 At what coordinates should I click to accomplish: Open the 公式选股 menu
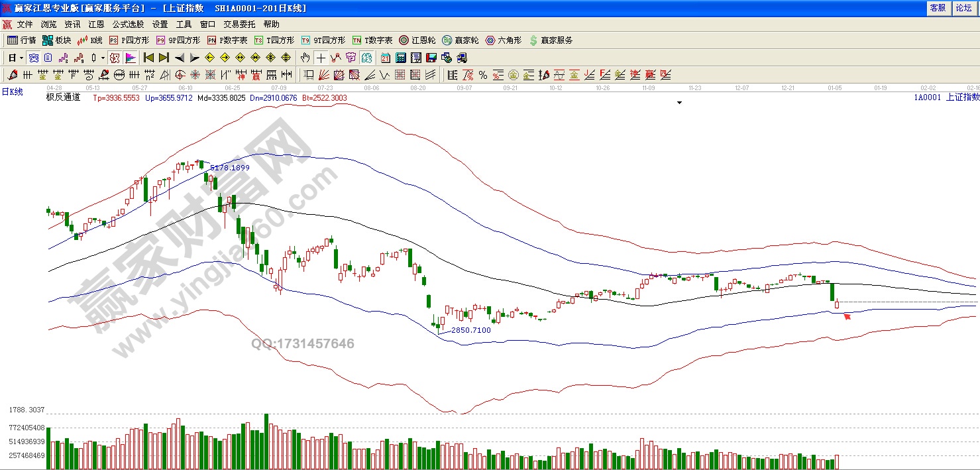click(x=127, y=25)
